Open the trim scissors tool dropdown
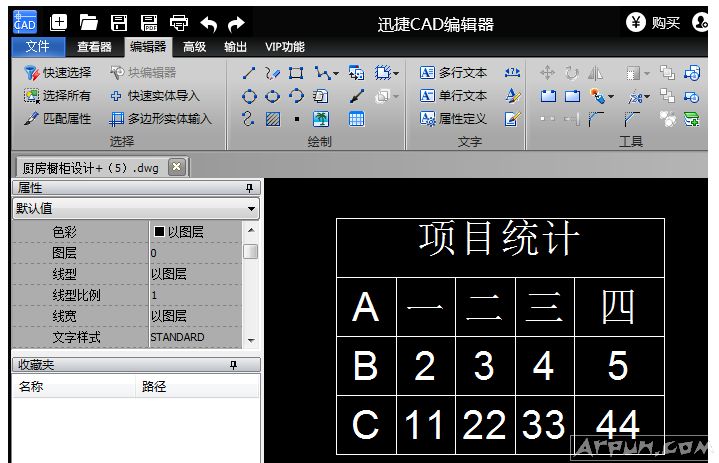Screen dimensions: 719x463 [647, 97]
